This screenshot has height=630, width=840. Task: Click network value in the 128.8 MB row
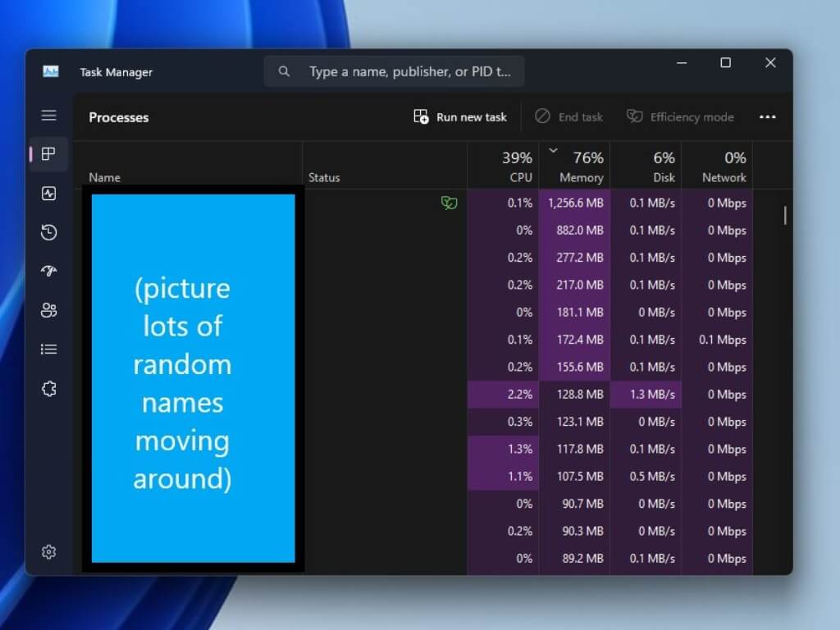click(727, 395)
